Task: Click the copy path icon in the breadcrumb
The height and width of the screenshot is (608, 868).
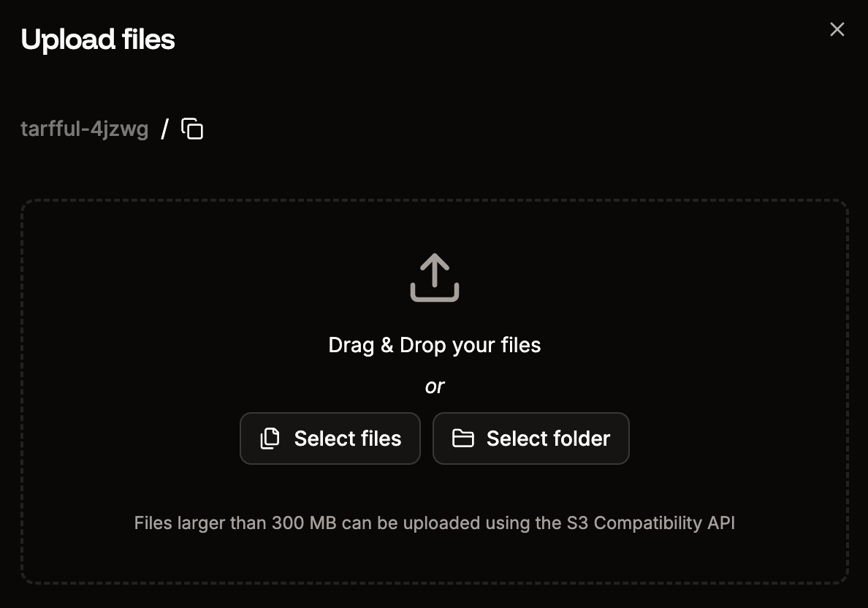Action: tap(191, 128)
